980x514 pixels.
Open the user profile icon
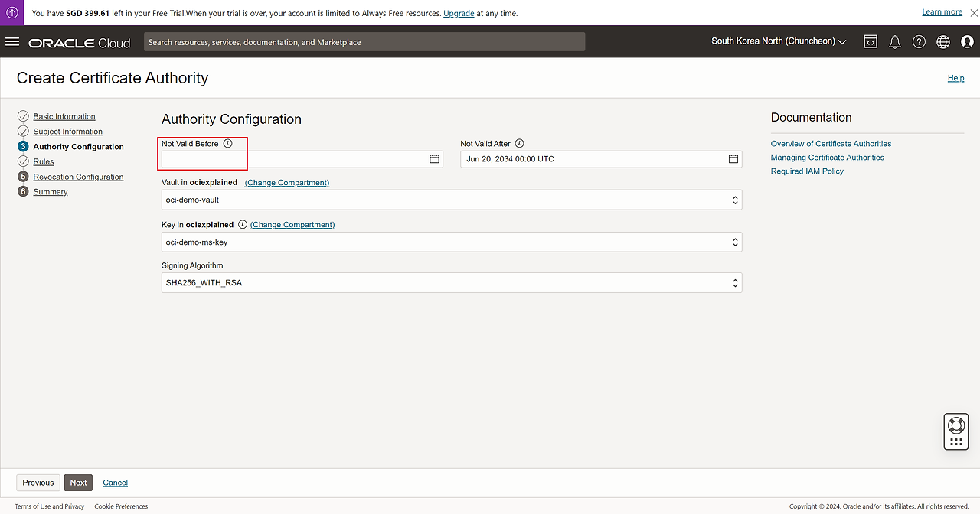(x=967, y=42)
